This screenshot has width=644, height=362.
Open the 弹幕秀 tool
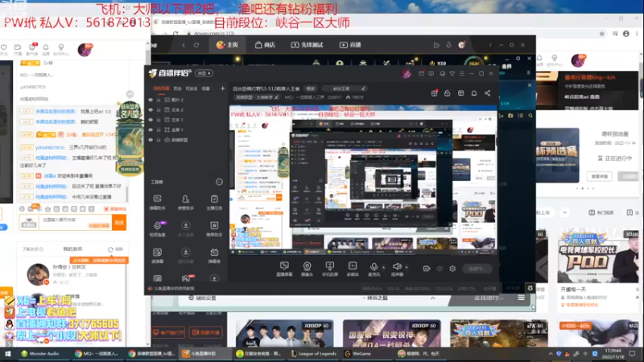[x=214, y=256]
